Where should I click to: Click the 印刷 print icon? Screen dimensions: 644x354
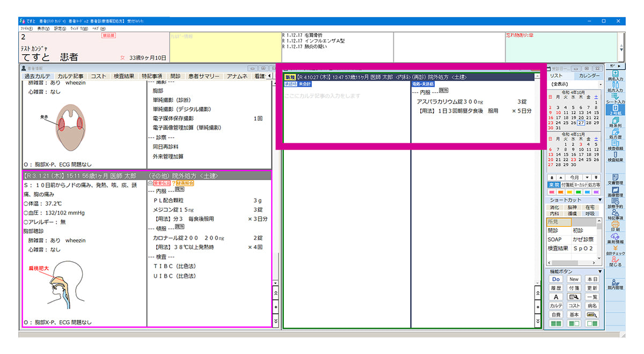tap(615, 226)
